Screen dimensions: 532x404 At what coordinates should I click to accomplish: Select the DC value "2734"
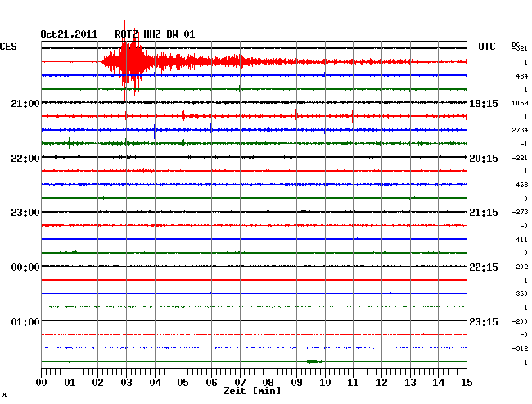click(520, 130)
